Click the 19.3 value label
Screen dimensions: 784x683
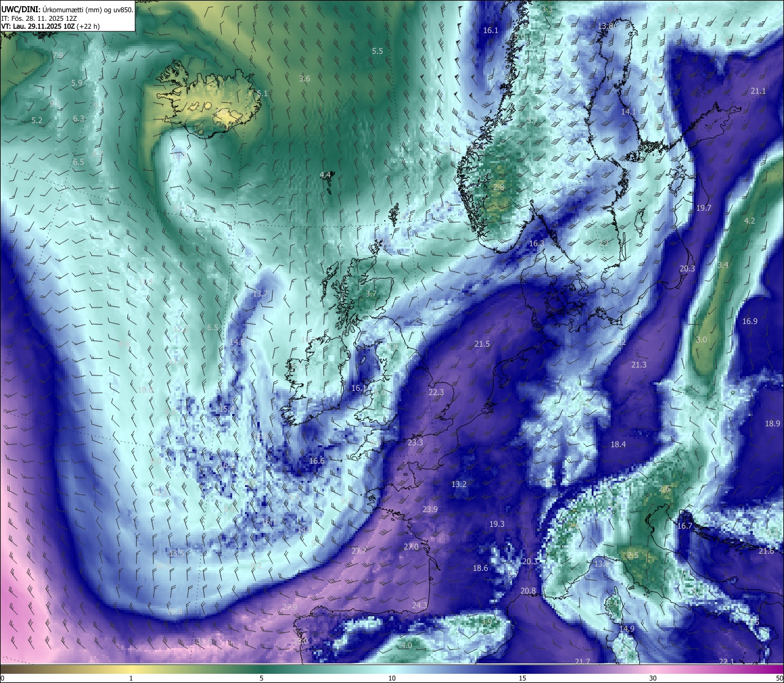coord(497,524)
